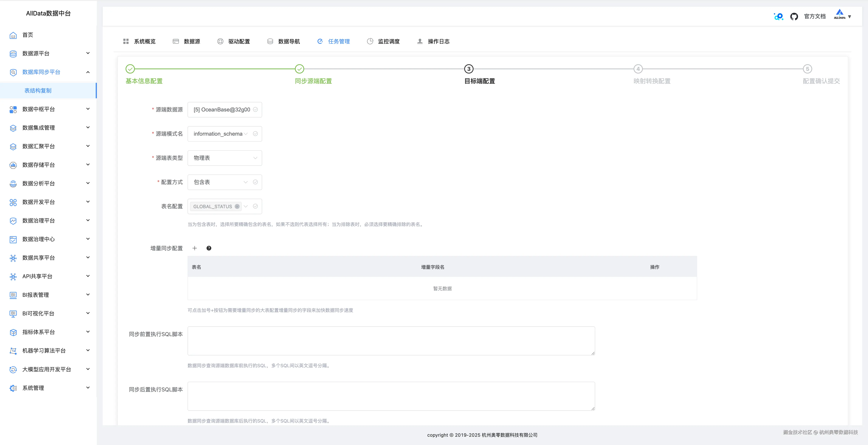The height and width of the screenshot is (445, 868).
Task: Click the blue logo icon beside GitHub
Action: (778, 16)
